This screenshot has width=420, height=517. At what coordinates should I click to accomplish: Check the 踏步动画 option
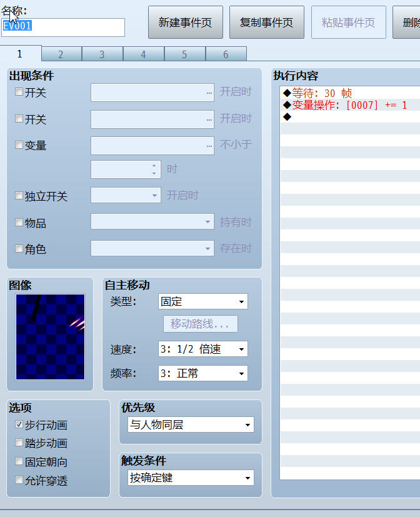point(19,443)
